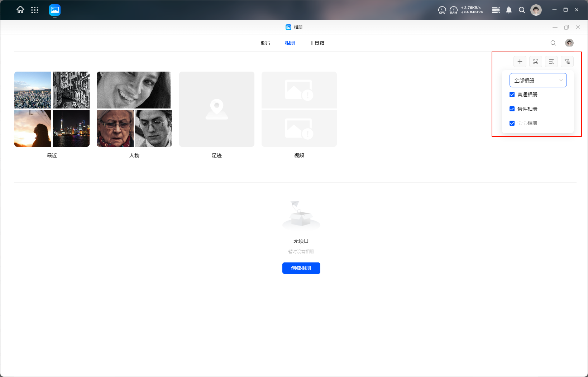Click the home icon in top bar
Image resolution: width=588 pixels, height=377 pixels.
pos(20,10)
